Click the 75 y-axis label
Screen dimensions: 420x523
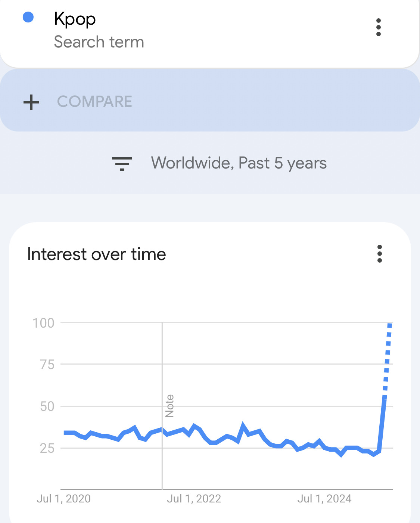(x=47, y=365)
